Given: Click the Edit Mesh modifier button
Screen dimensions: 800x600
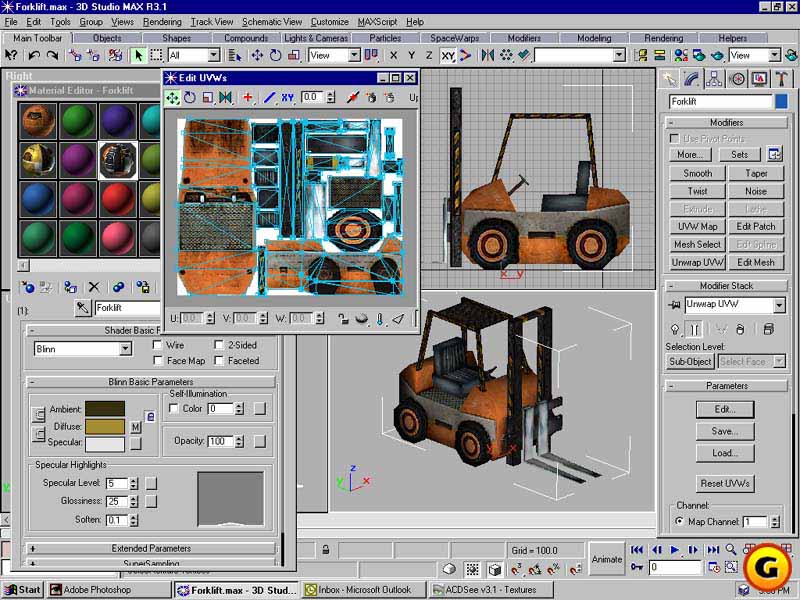Looking at the screenshot, I should pyautogui.click(x=756, y=262).
